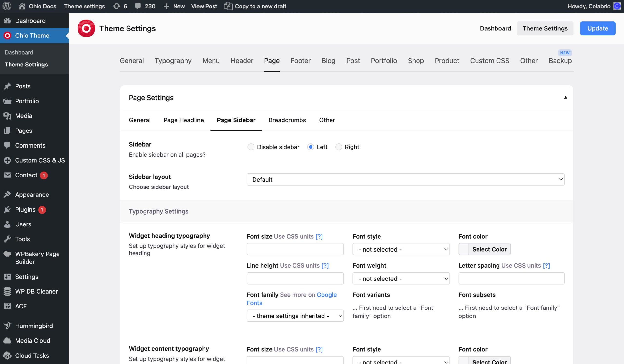
Task: Open Widget content Font style dropdown
Action: click(401, 361)
